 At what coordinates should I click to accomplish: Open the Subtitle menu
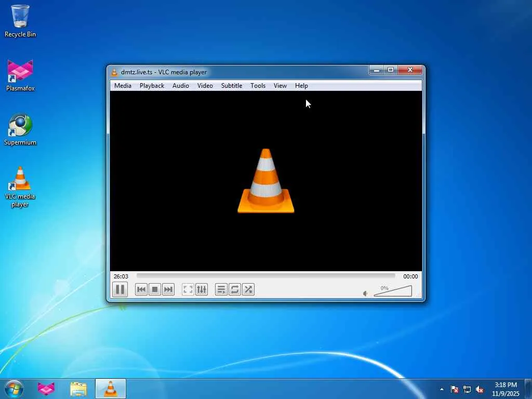[x=232, y=86]
